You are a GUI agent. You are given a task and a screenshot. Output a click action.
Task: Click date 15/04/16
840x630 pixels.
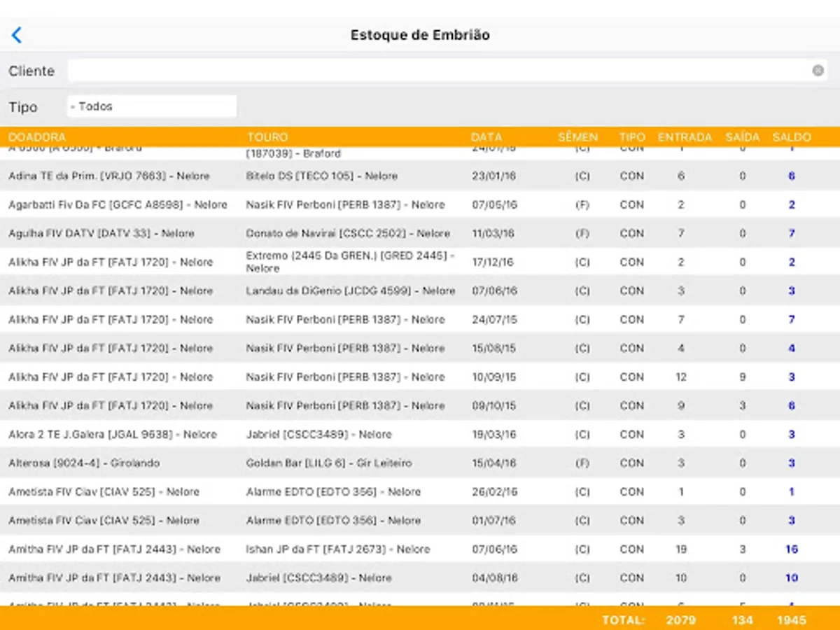tap(493, 463)
